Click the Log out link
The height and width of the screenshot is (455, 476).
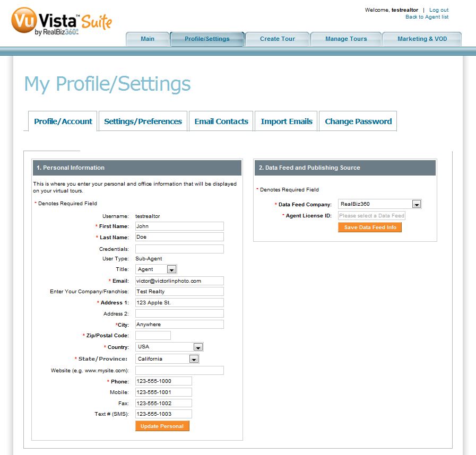click(439, 10)
